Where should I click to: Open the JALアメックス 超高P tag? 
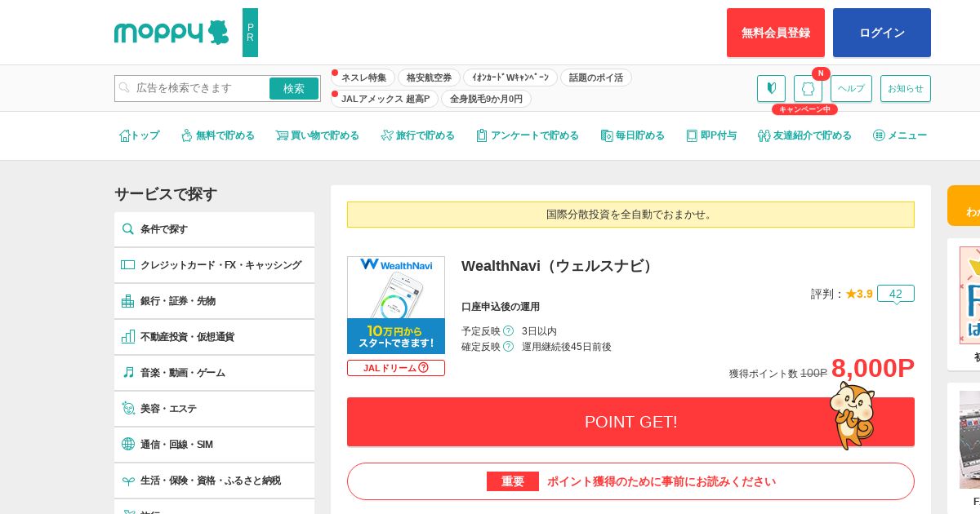point(385,99)
